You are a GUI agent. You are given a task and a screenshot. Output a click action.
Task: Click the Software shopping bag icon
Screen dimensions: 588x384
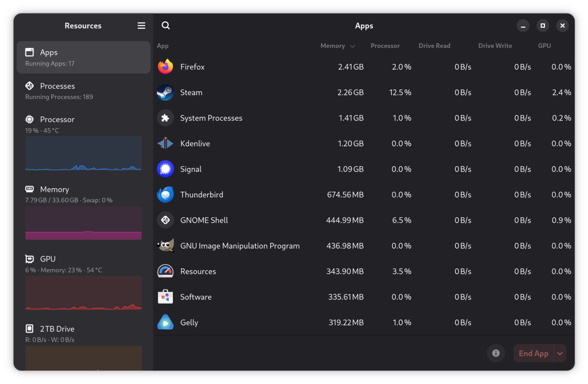click(x=165, y=297)
